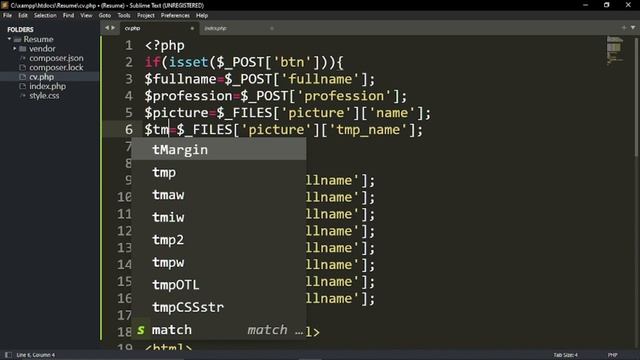The width and height of the screenshot is (640, 360).
Task: Collapse the Resume folder
Action: click(9, 39)
